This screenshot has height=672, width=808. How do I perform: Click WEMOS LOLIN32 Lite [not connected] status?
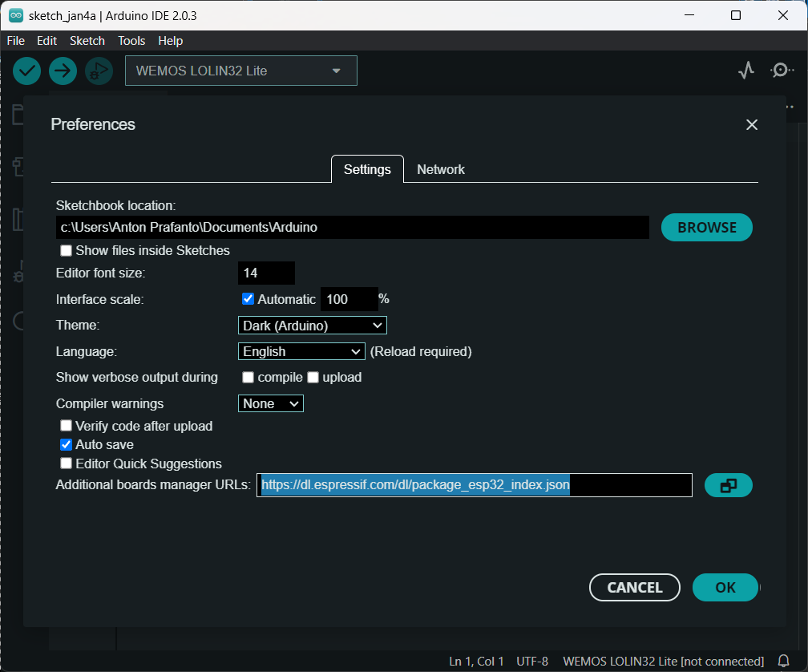tap(663, 662)
